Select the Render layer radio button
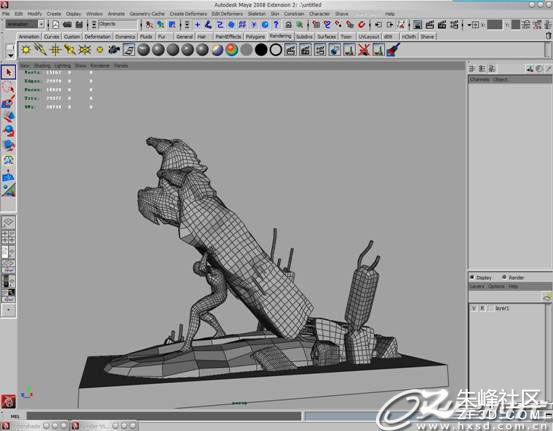This screenshot has width=553, height=431. (x=504, y=277)
